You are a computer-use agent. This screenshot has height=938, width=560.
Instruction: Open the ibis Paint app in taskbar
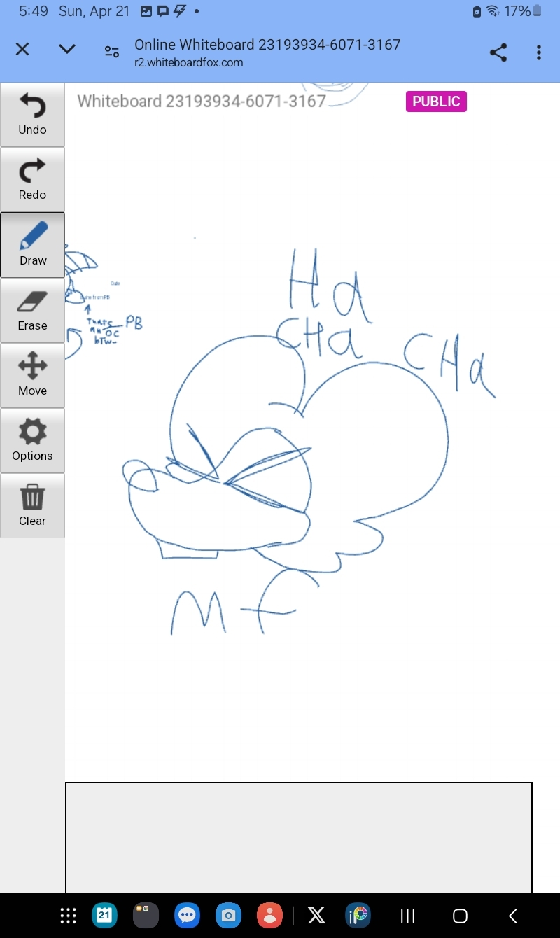[x=358, y=915]
